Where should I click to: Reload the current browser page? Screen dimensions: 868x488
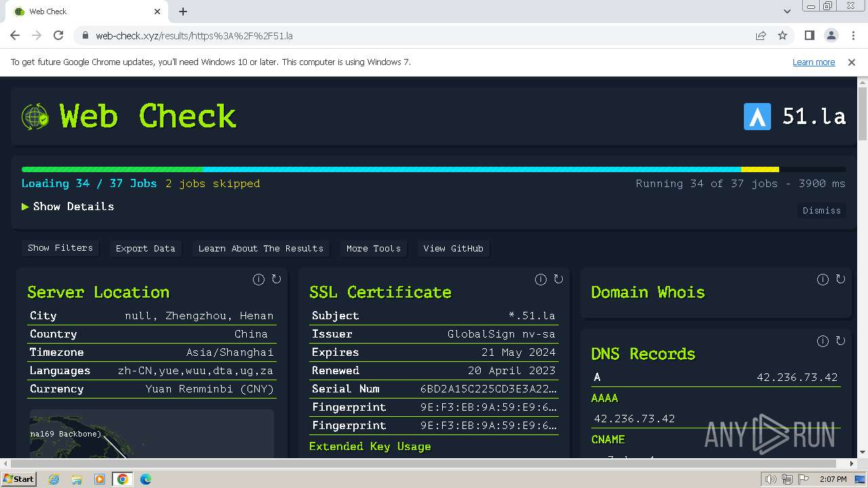[x=58, y=35]
